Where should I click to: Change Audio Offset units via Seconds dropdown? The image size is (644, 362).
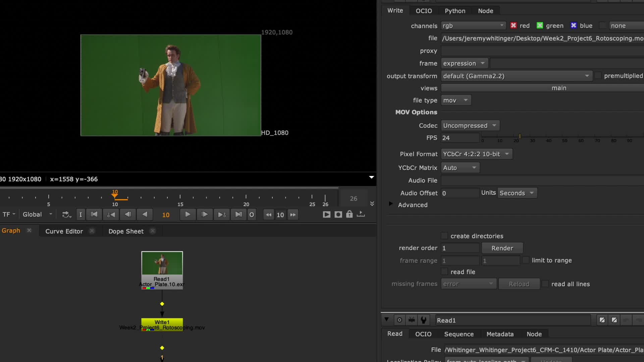coord(517,193)
